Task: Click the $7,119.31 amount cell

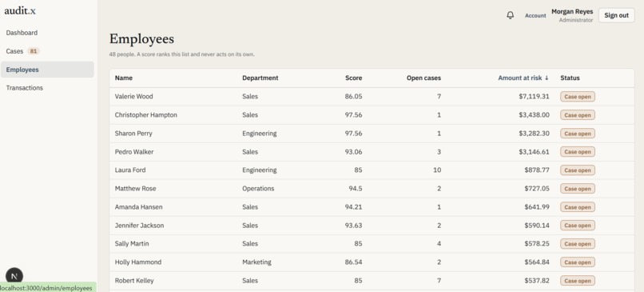Action: 534,96
